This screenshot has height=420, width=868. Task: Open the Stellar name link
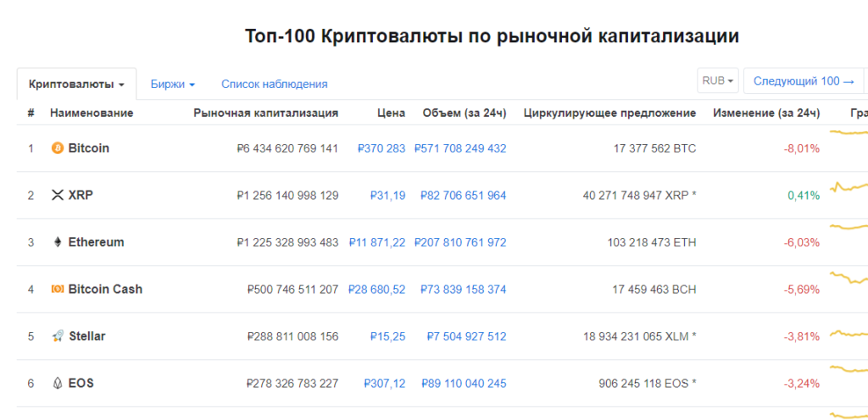point(87,336)
